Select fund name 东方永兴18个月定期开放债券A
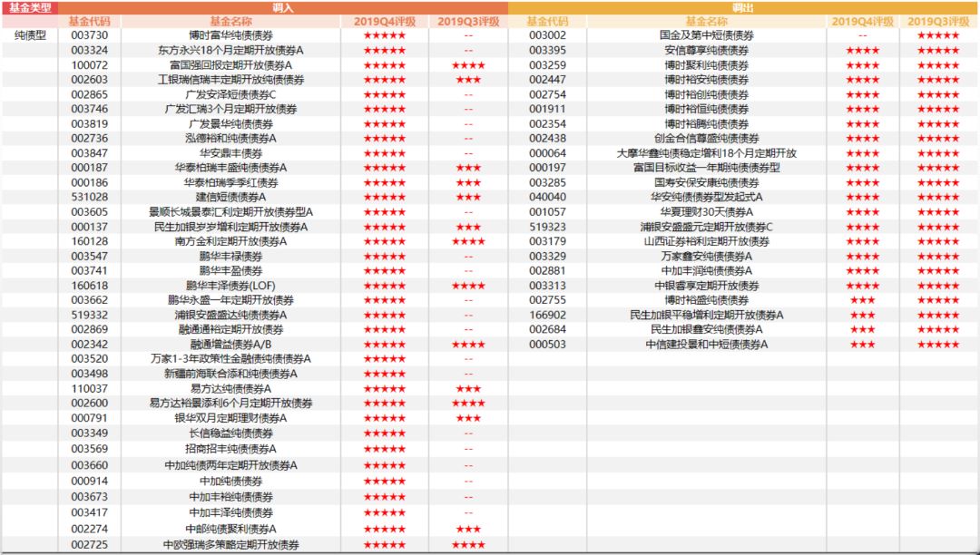Viewport: 980px width, 555px height. tap(231, 51)
